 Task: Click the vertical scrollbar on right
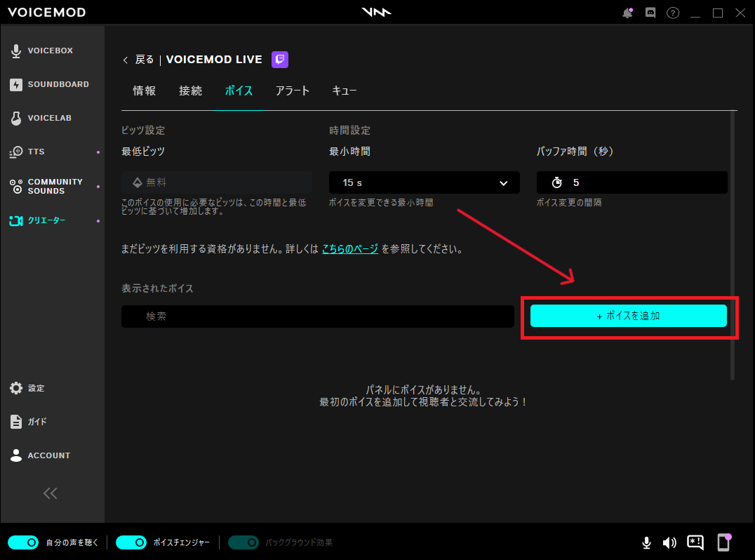733,246
